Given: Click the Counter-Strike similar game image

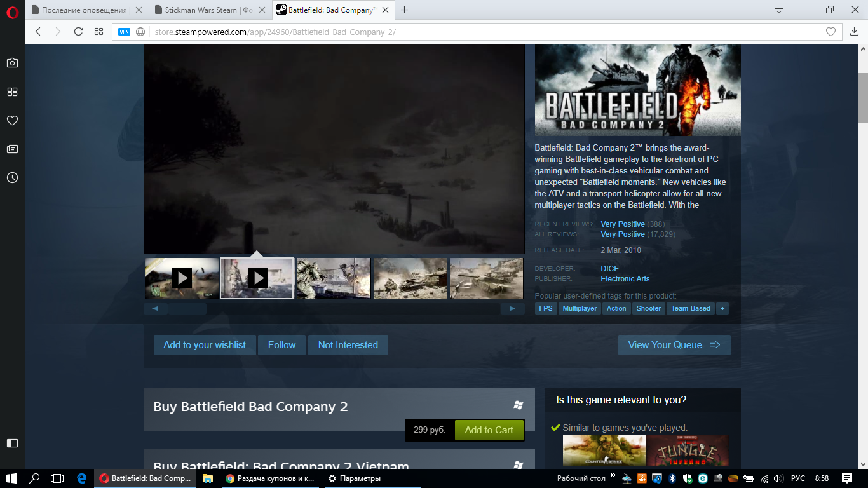Looking at the screenshot, I should point(604,451).
